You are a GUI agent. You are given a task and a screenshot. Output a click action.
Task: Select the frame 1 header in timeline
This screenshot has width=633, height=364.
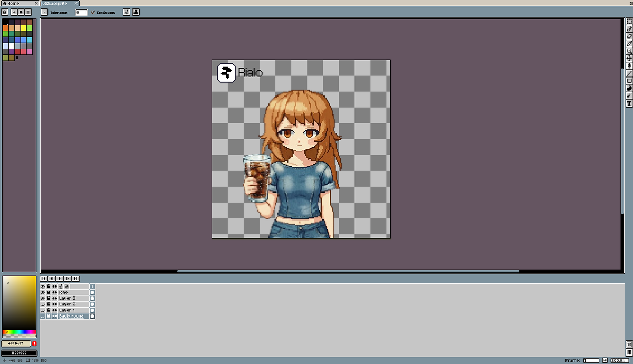[92, 286]
